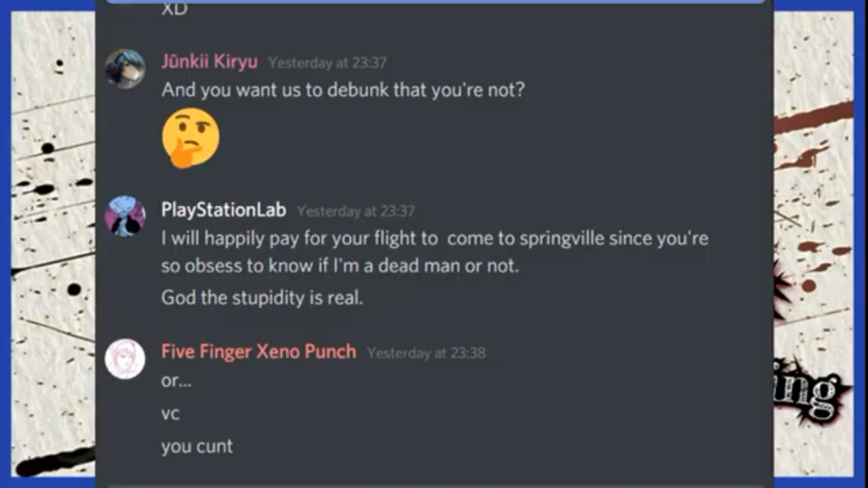Screen dimensions: 868x488
Task: Click the thinking face emoji
Action: [x=191, y=138]
